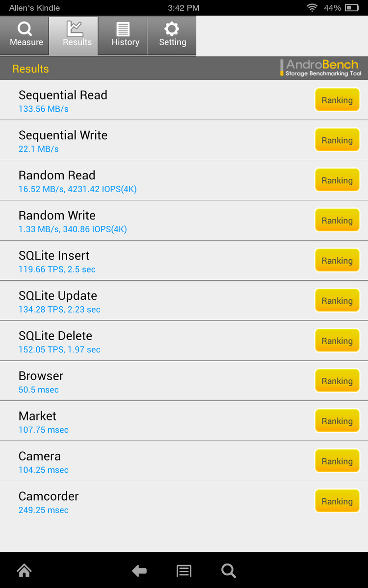The image size is (368, 588).
Task: Show Ranking for Random Read
Action: tap(337, 180)
